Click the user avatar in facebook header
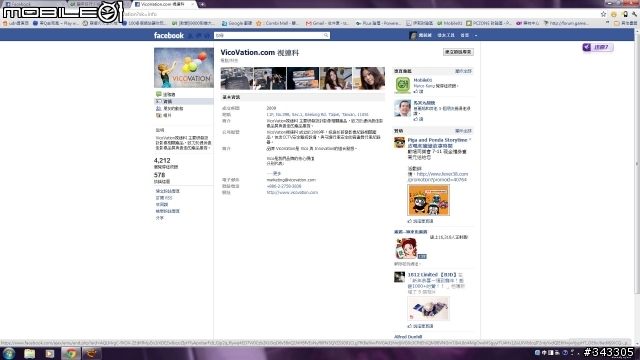 [413, 36]
